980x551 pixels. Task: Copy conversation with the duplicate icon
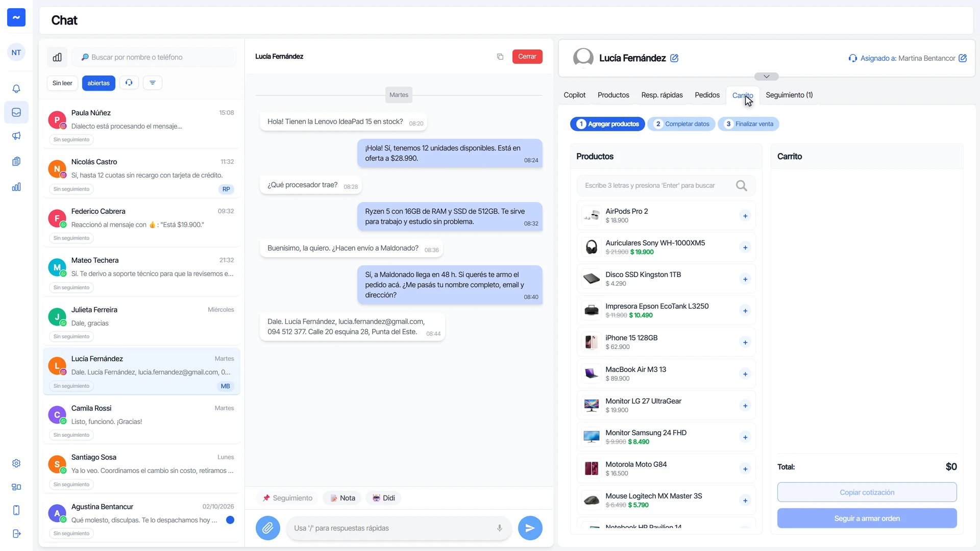pyautogui.click(x=500, y=57)
